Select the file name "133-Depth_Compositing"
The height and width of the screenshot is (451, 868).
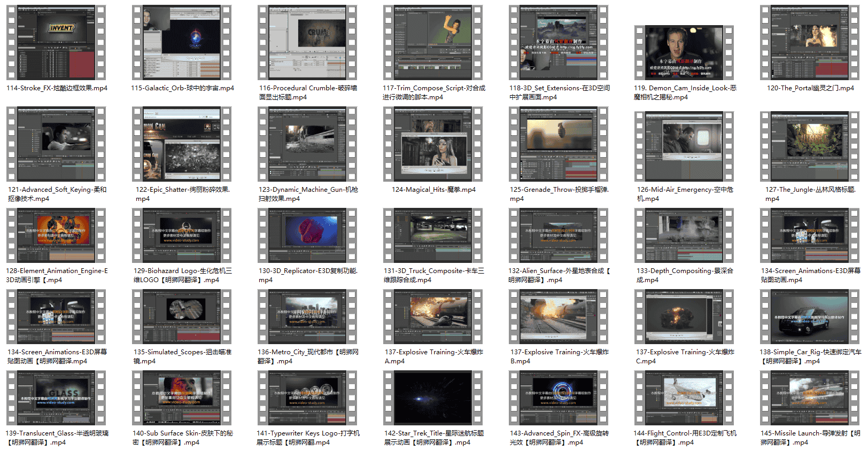click(685, 275)
